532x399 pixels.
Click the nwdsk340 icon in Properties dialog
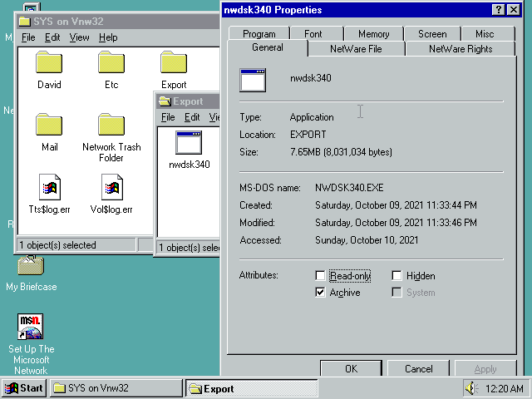pyautogui.click(x=253, y=80)
